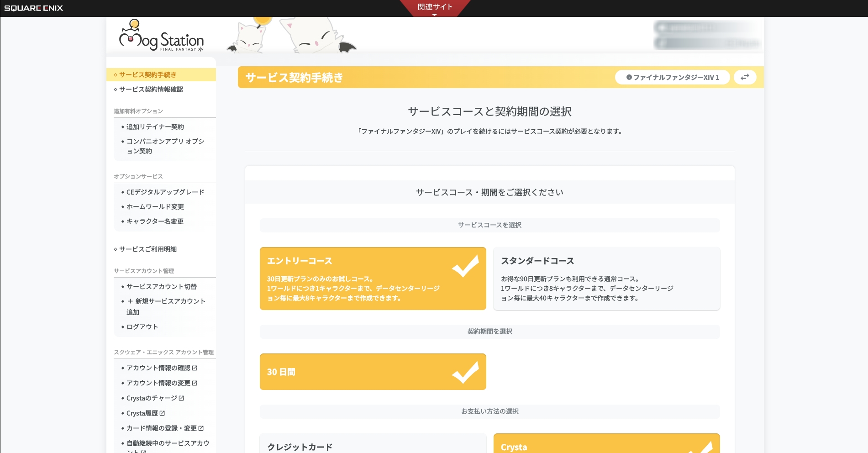Click the サービスコース・期間をご選択ください text
Viewport: 868px width, 453px height.
(x=490, y=192)
